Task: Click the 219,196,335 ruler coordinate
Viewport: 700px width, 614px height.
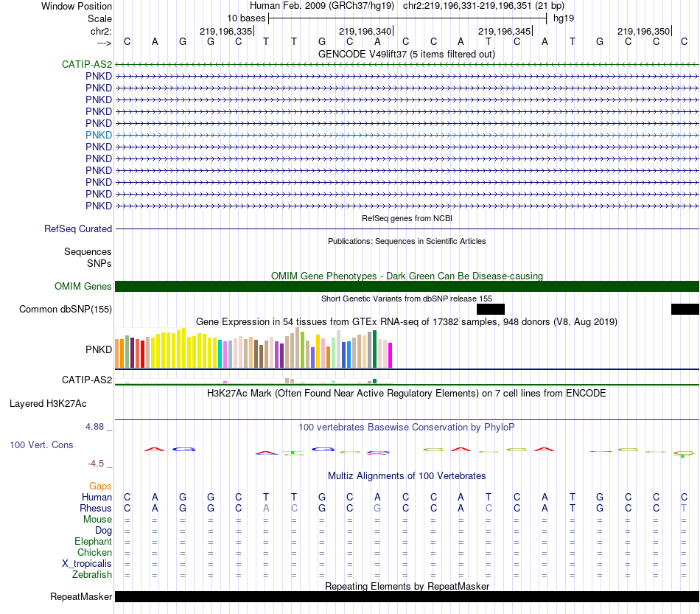Action: point(226,31)
